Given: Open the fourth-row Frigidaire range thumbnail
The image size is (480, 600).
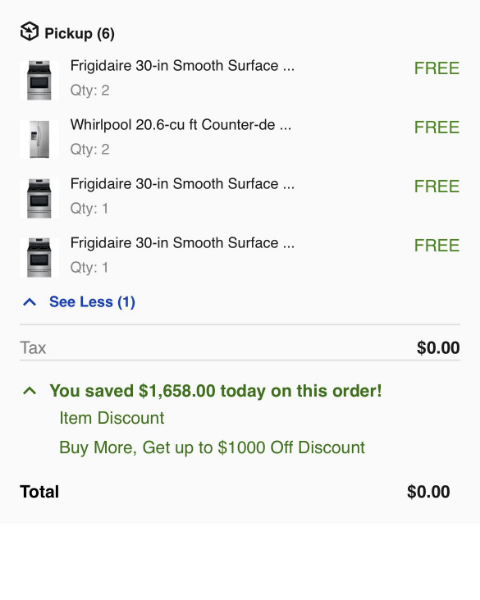Looking at the screenshot, I should (39, 258).
